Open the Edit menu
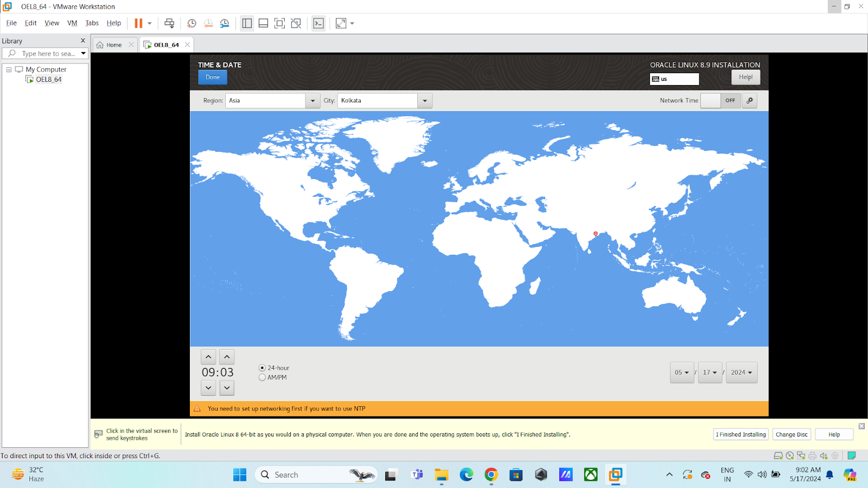868x488 pixels. 31,23
